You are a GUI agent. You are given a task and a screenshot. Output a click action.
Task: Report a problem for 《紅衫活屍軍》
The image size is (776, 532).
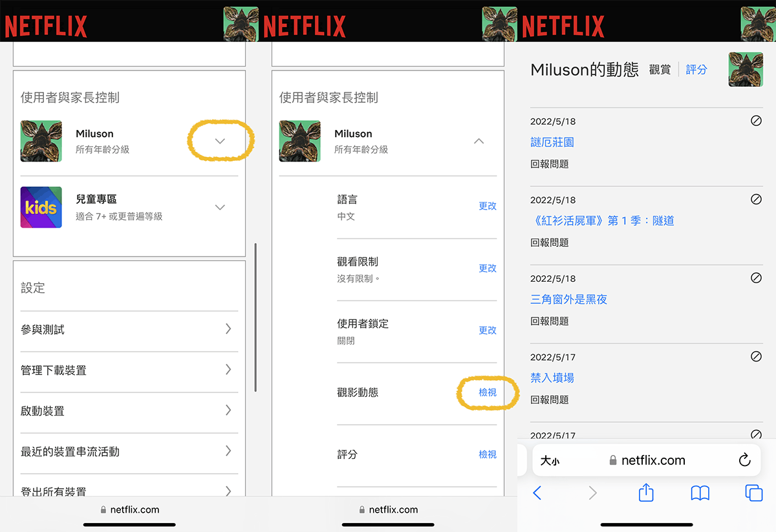tap(550, 242)
